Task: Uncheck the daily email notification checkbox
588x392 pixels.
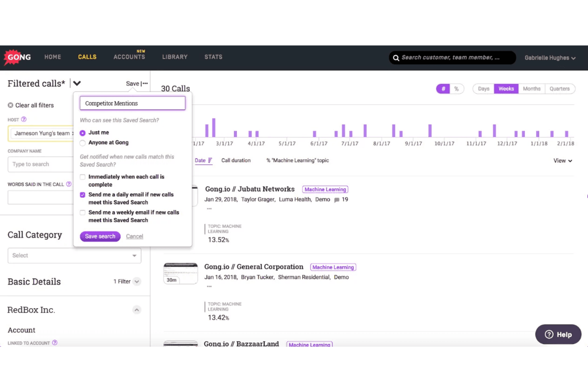Action: click(83, 195)
